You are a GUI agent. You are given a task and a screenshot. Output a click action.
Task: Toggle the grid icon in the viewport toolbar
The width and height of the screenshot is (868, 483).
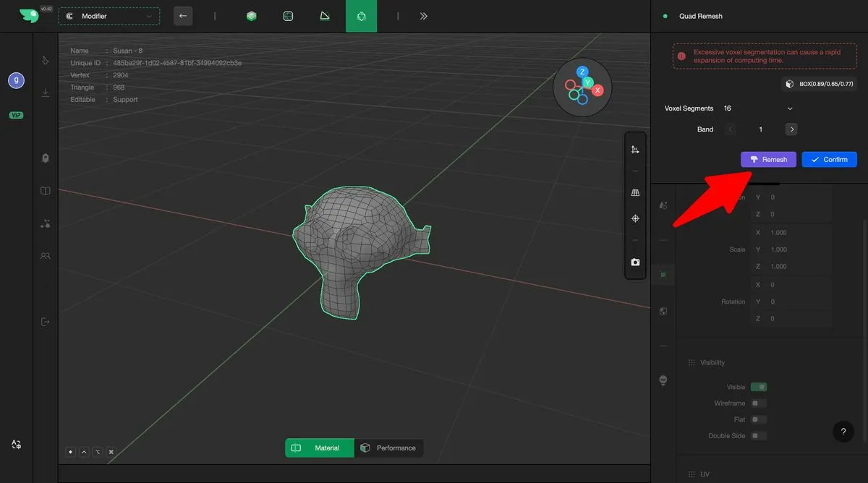(x=635, y=193)
